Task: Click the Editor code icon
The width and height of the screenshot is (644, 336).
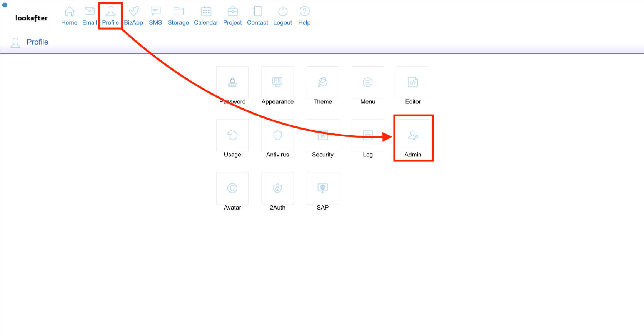Action: [x=413, y=82]
